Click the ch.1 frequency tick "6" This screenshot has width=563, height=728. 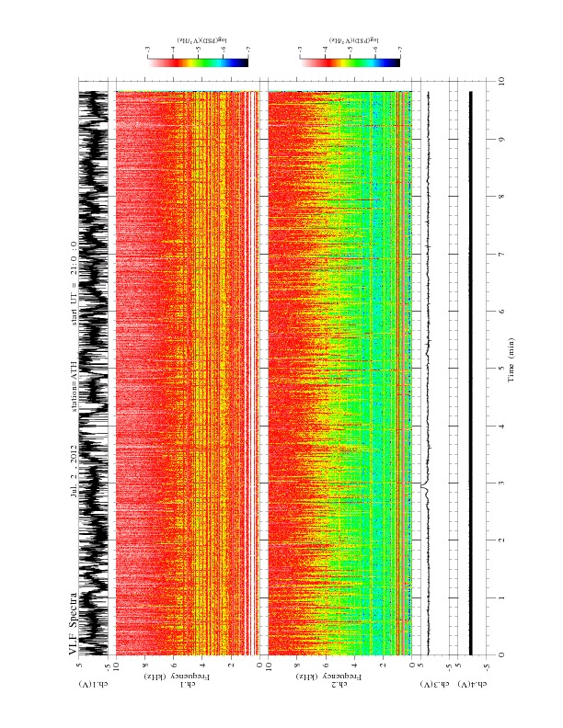coord(173,665)
